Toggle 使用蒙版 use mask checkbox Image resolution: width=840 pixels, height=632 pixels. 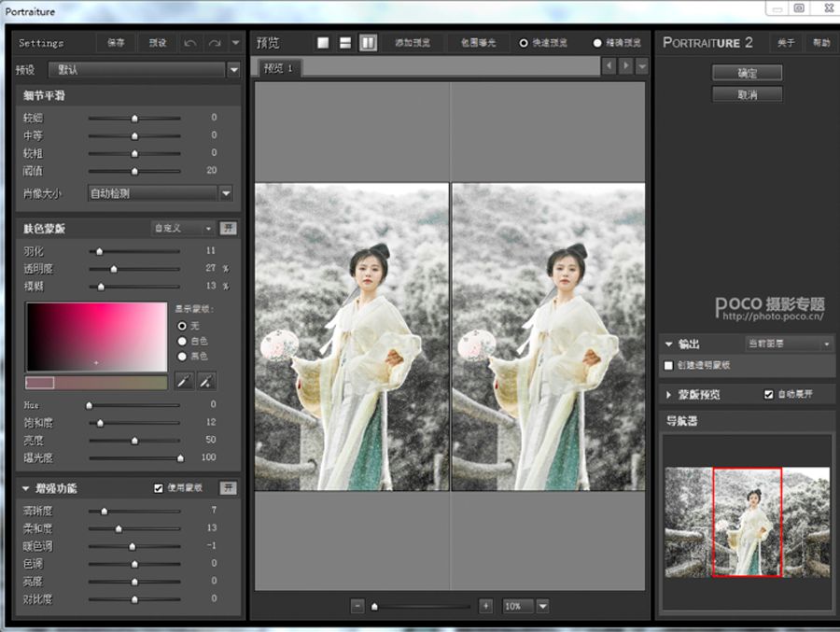tap(158, 488)
